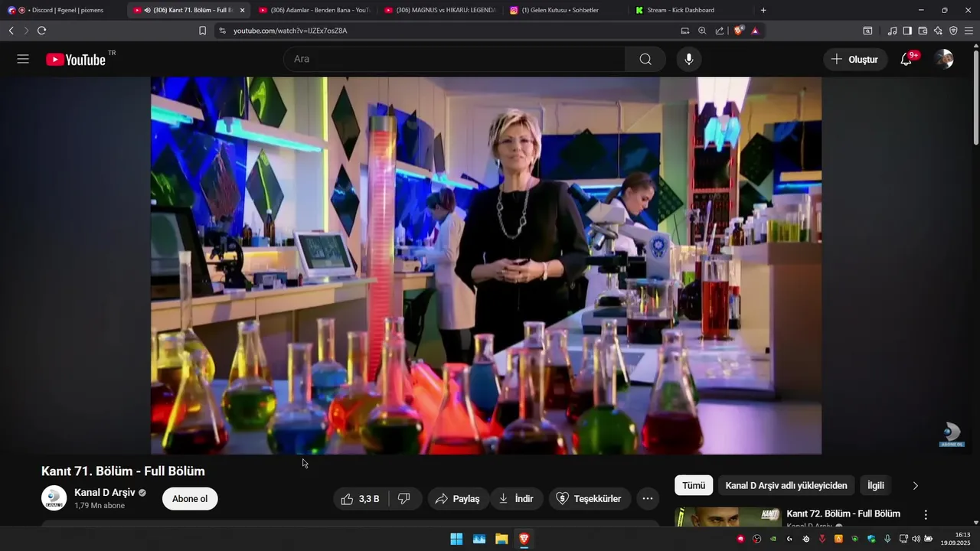Open the Leo AI sparkle icon
This screenshot has width=980, height=551.
coord(938,31)
